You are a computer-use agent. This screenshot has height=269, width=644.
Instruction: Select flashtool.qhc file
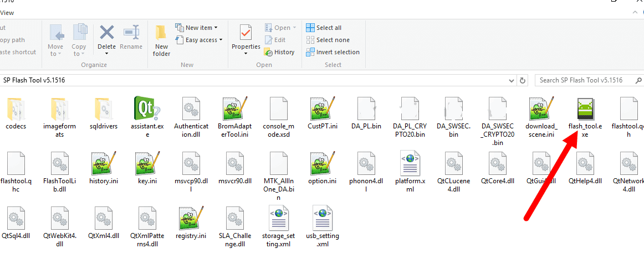click(16, 172)
